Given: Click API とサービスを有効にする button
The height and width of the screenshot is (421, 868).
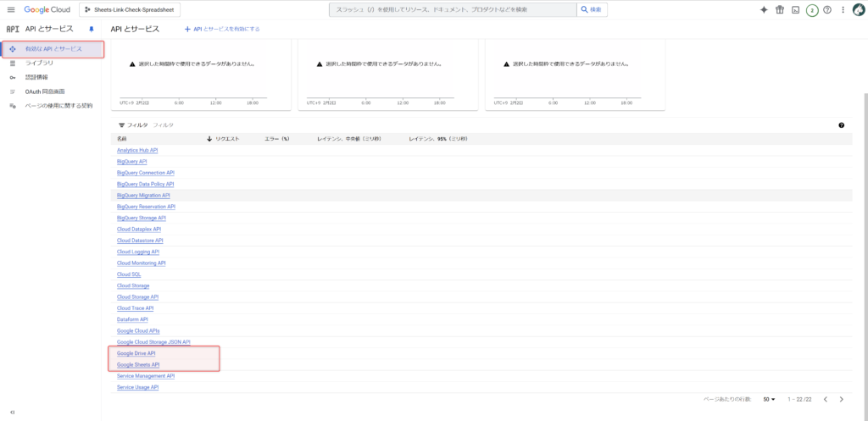Looking at the screenshot, I should point(223,29).
